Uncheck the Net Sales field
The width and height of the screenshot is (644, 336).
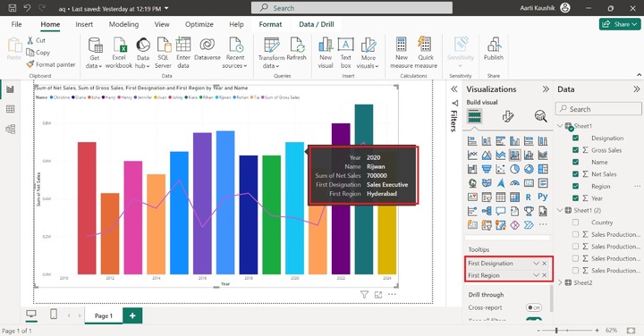coord(575,174)
